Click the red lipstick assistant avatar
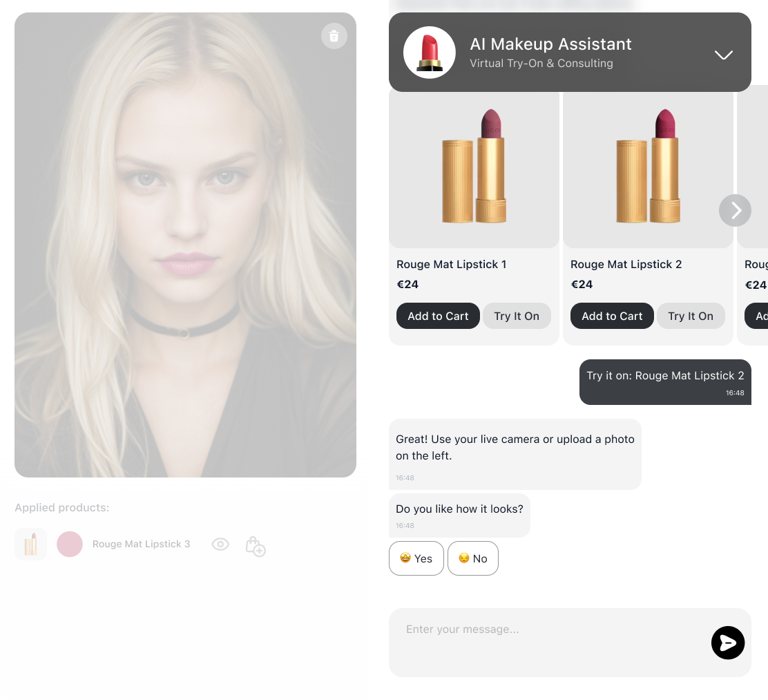This screenshot has width=768, height=700. click(x=429, y=53)
